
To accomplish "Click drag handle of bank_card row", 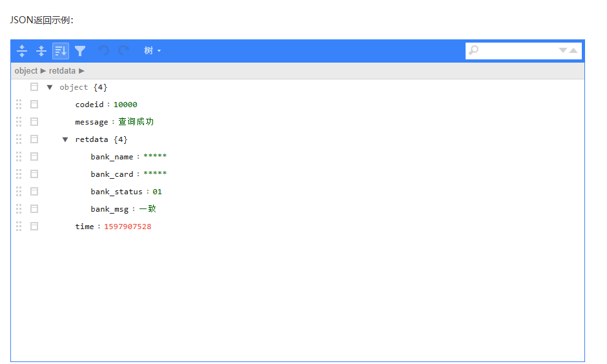I will tap(19, 174).
